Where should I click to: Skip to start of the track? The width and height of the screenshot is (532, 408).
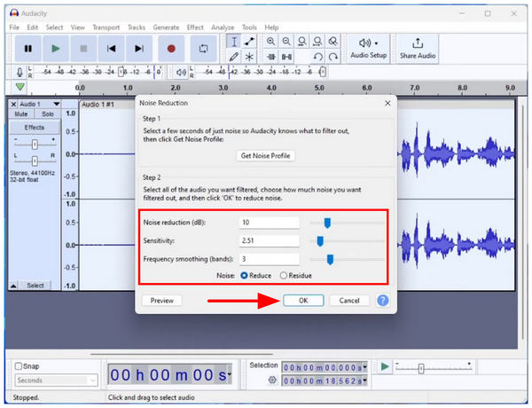click(x=112, y=49)
